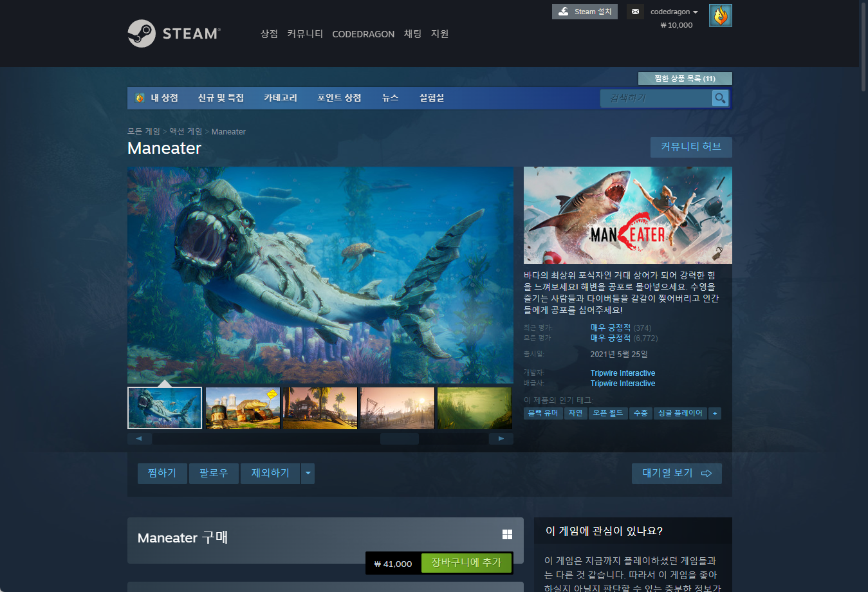Click release date 2021년 5월 25일
868x592 pixels.
[619, 355]
